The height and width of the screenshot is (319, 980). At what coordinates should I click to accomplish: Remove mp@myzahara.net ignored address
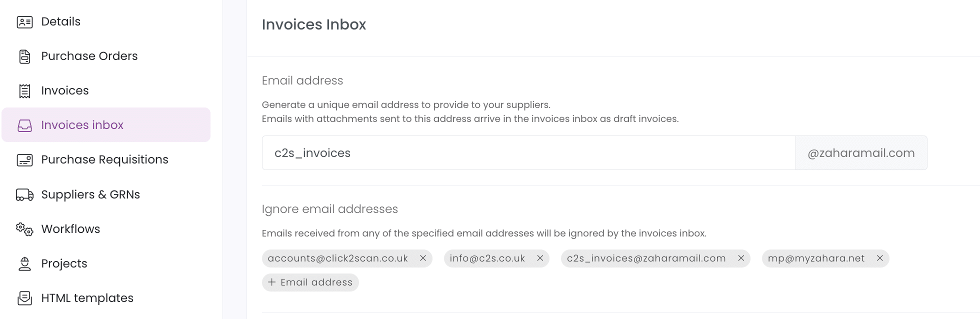880,258
